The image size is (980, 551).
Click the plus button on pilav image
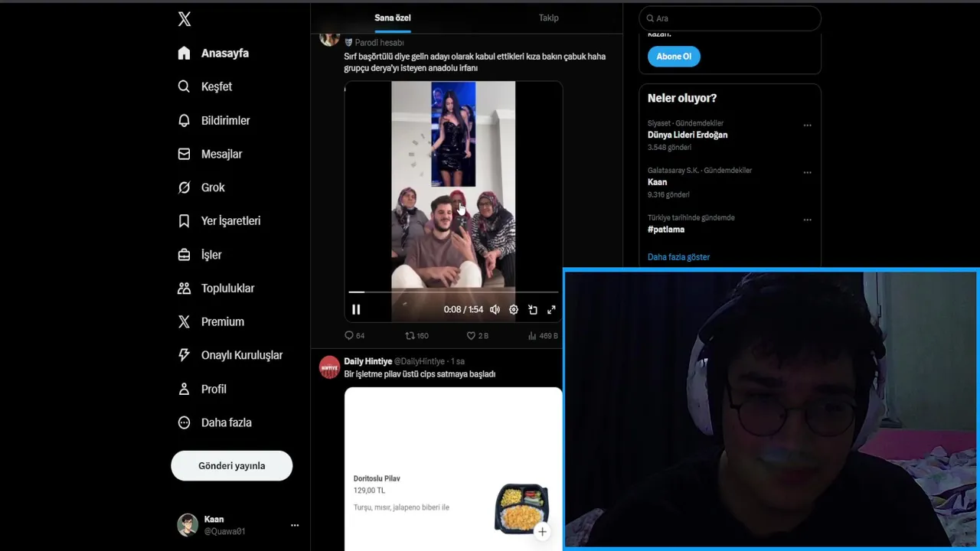[542, 532]
